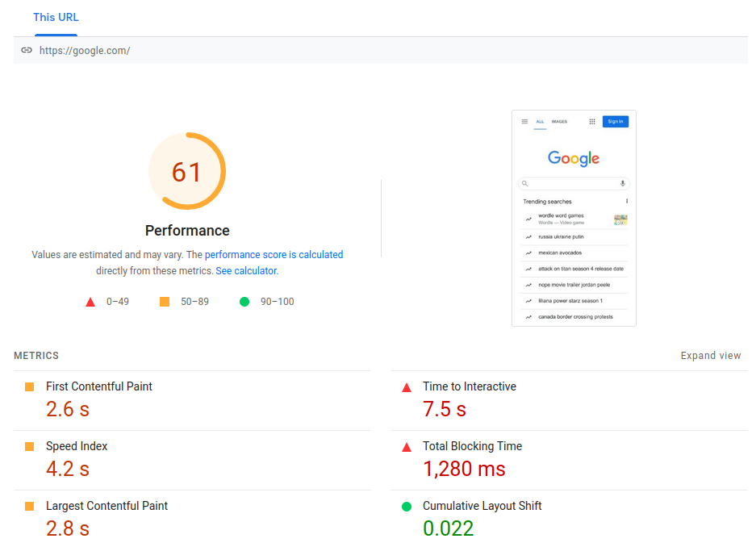Click the performance score gauge showing 61
The width and height of the screenshot is (756, 547).
point(187,171)
